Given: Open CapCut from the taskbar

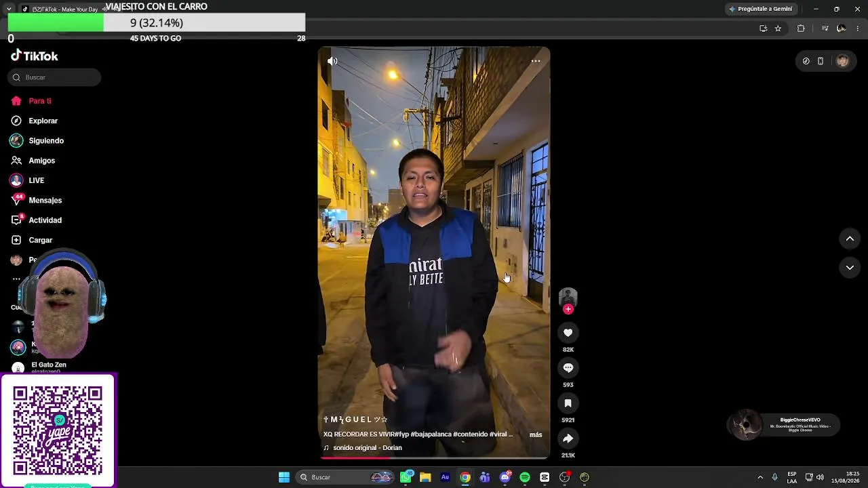Looking at the screenshot, I should [x=545, y=477].
